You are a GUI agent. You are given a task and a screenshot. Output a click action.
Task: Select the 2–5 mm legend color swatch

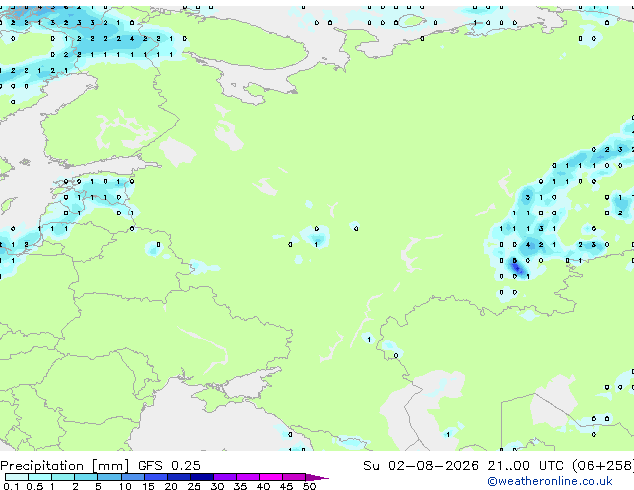[x=86, y=477]
